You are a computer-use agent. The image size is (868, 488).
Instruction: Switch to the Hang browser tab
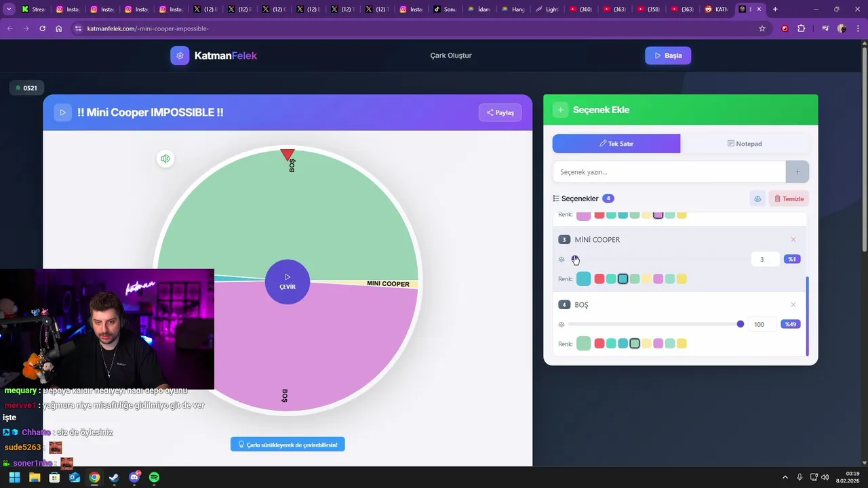(x=513, y=9)
